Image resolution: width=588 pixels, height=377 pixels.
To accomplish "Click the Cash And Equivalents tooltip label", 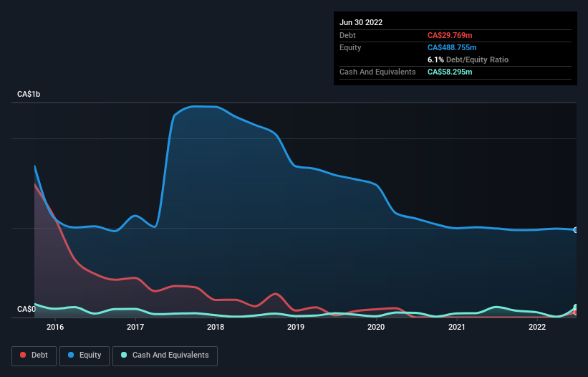I will click(x=377, y=72).
